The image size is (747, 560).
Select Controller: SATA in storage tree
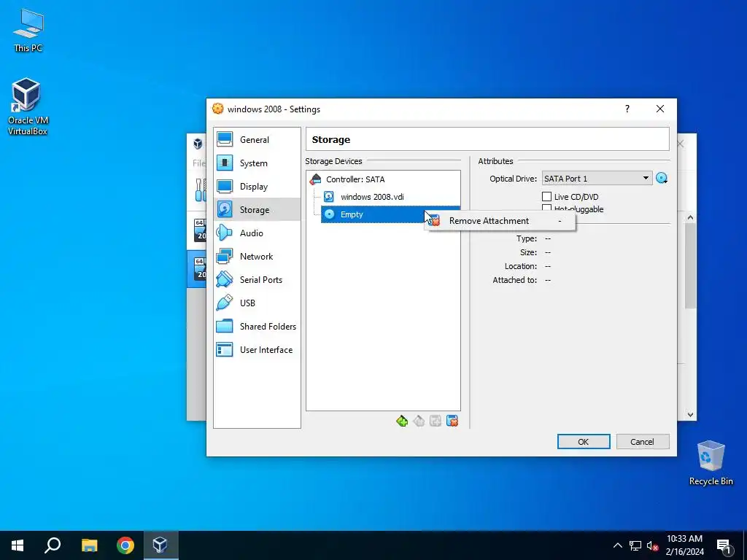(x=383, y=179)
